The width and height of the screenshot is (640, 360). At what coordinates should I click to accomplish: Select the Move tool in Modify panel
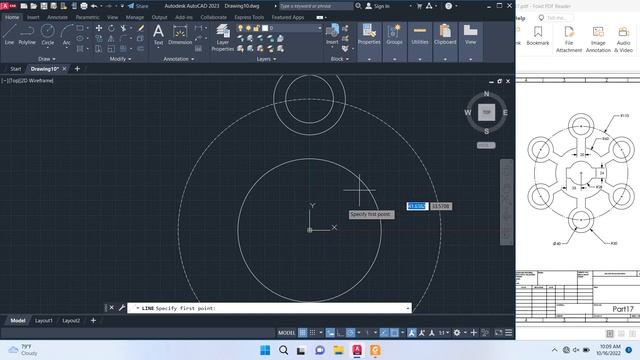(x=99, y=28)
